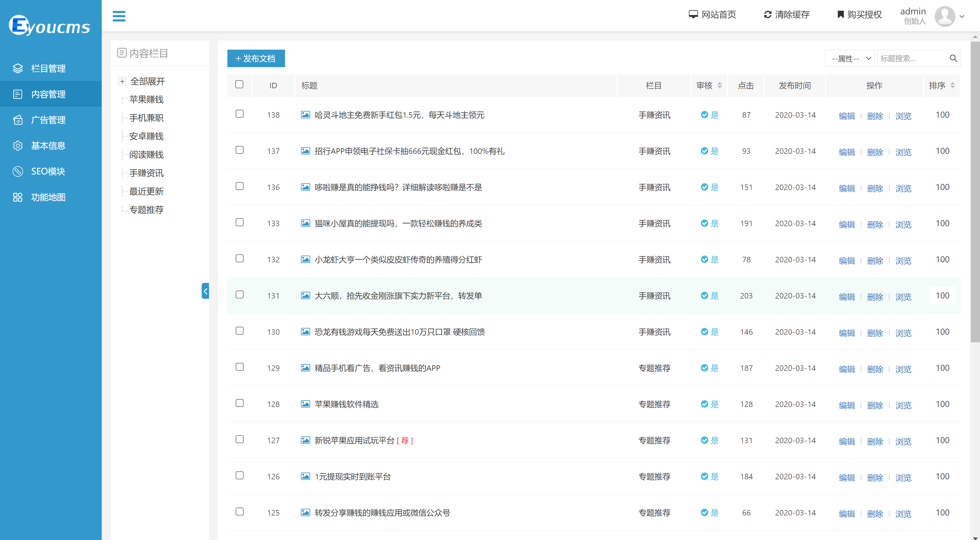Open the 属性 attribute dropdown
Image resolution: width=980 pixels, height=540 pixels.
[x=850, y=58]
